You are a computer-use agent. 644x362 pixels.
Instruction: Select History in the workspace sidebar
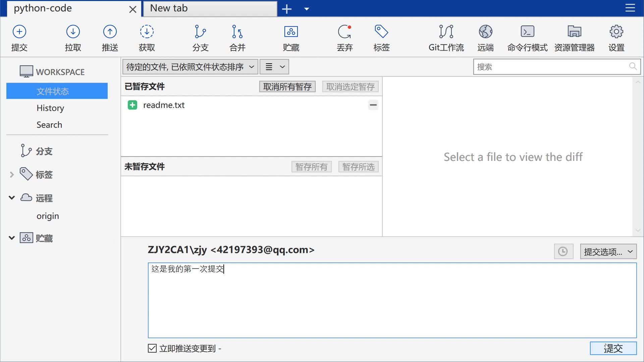pos(50,108)
